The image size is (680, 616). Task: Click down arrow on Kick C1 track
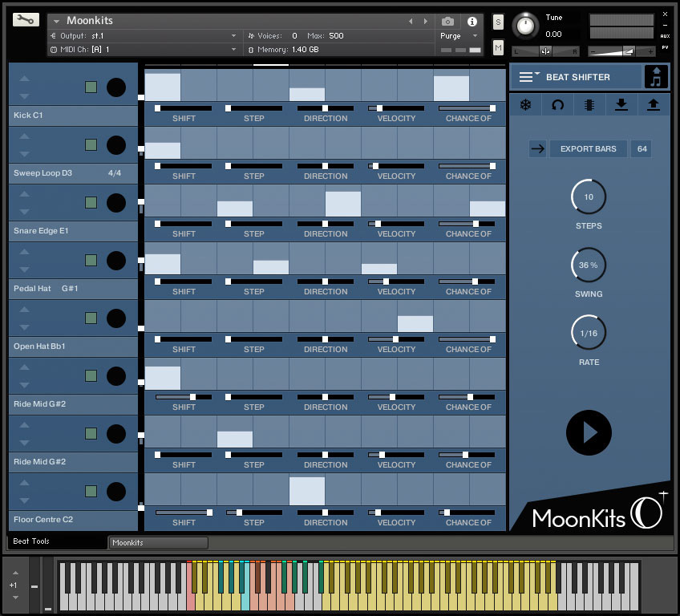(24, 96)
